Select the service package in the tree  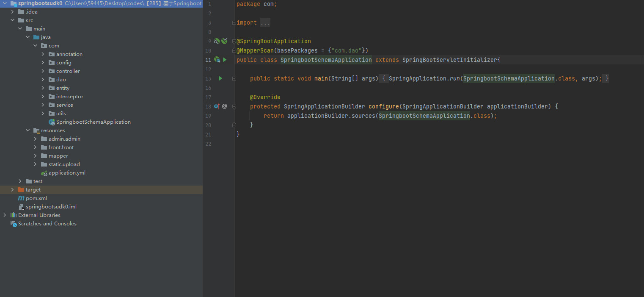coord(65,105)
